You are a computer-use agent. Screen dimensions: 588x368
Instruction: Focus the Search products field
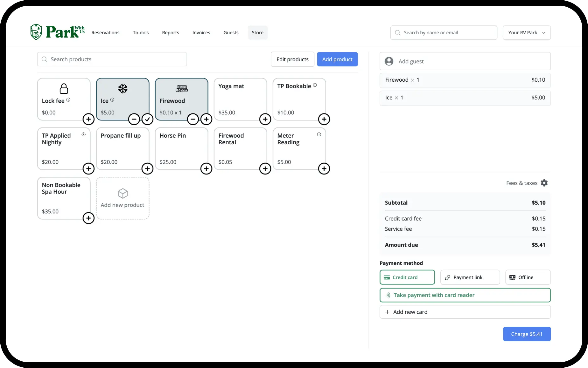click(112, 59)
